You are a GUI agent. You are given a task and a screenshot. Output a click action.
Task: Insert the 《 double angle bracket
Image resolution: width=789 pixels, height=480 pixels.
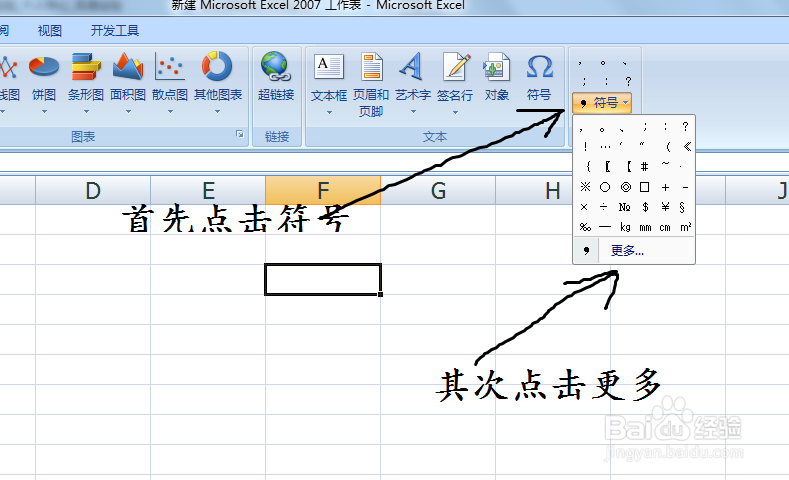687,147
